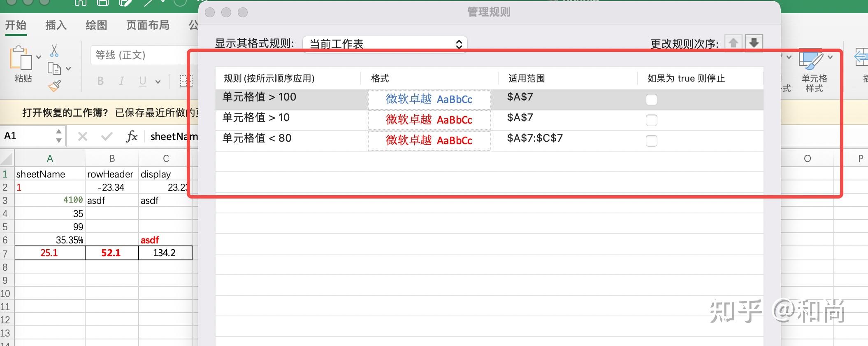Viewport: 868px width, 346px height.
Task: Select column B header in the worksheet
Action: click(112, 159)
